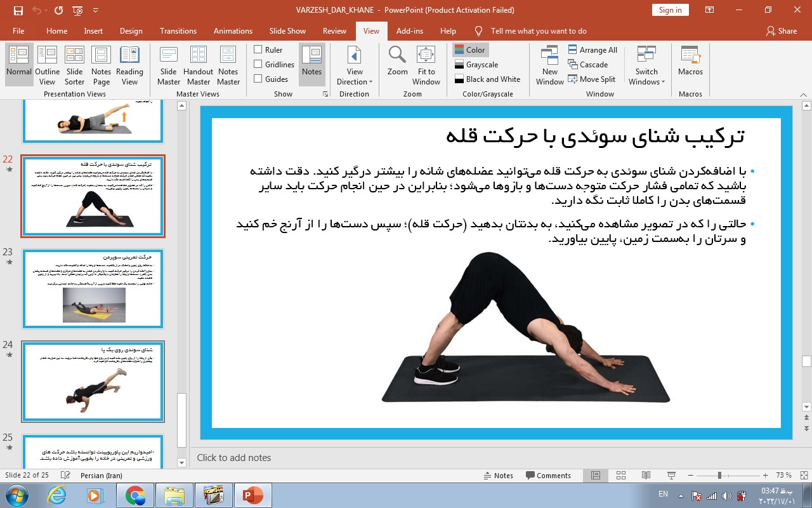This screenshot has width=812, height=508.
Task: Open the Slide Show tab
Action: coord(287,31)
